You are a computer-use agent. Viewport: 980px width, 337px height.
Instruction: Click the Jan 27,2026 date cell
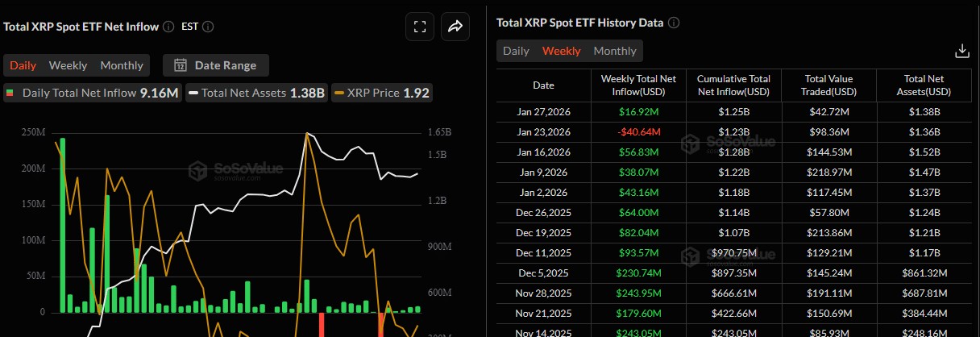[544, 112]
